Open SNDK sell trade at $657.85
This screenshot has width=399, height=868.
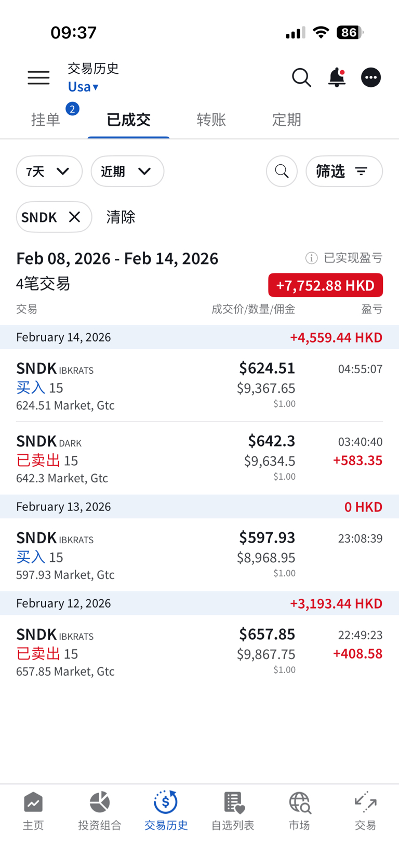(x=199, y=652)
